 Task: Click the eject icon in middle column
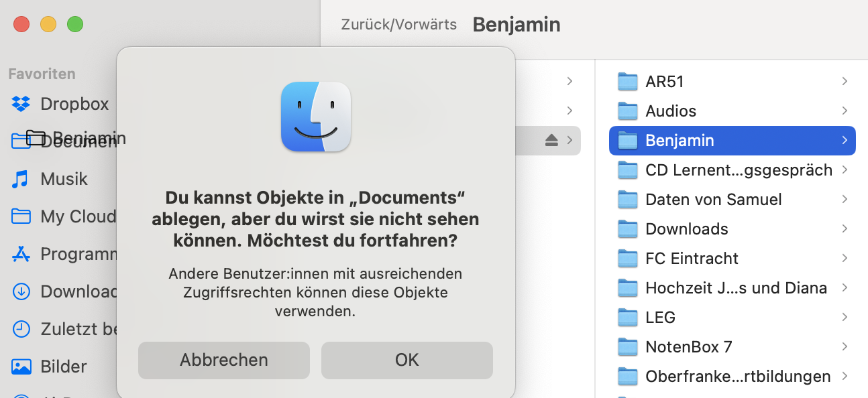click(551, 140)
